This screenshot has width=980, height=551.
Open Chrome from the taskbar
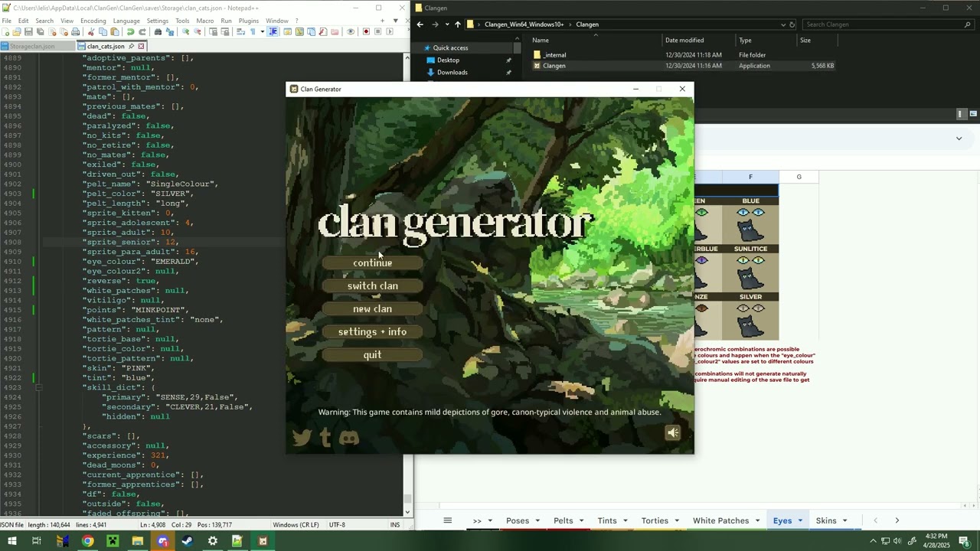tap(87, 541)
